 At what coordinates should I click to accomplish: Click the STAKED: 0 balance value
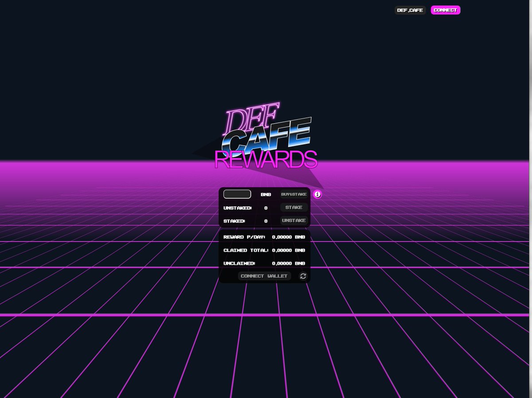click(x=265, y=221)
